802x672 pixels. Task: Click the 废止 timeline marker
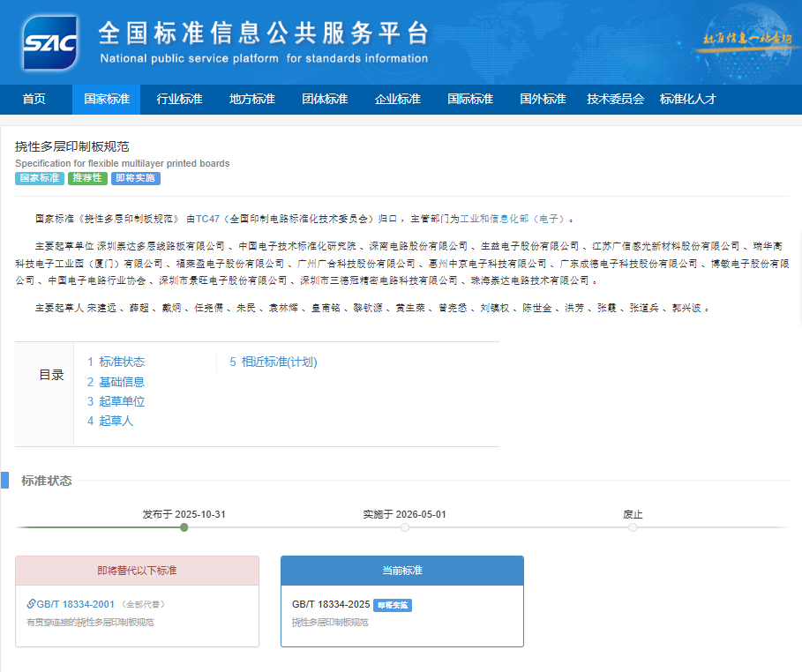[633, 527]
